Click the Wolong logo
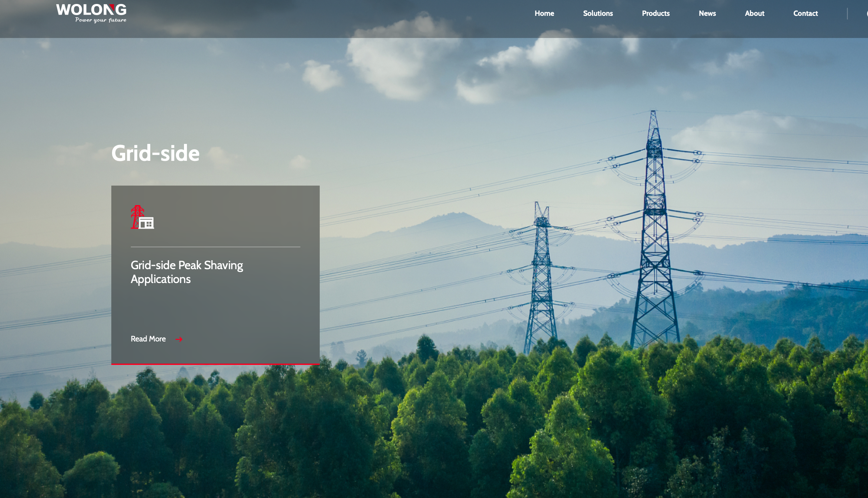The width and height of the screenshot is (868, 498). (91, 13)
